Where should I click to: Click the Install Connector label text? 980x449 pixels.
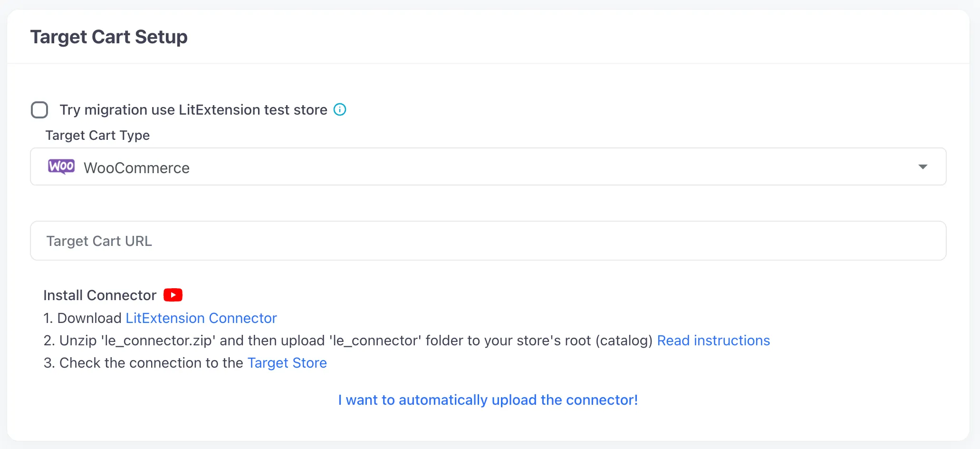[x=100, y=295]
